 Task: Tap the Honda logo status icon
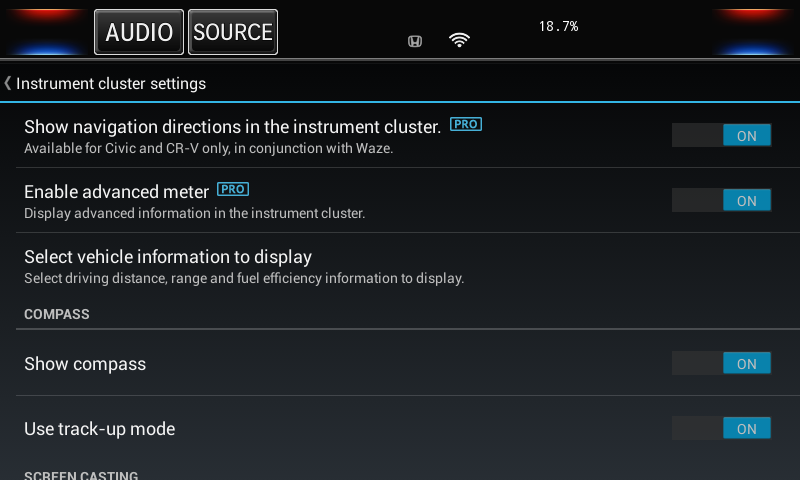(x=415, y=41)
